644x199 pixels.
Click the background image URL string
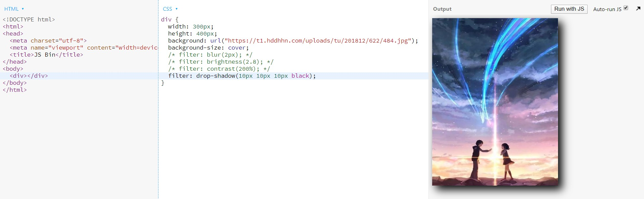pyautogui.click(x=318, y=41)
